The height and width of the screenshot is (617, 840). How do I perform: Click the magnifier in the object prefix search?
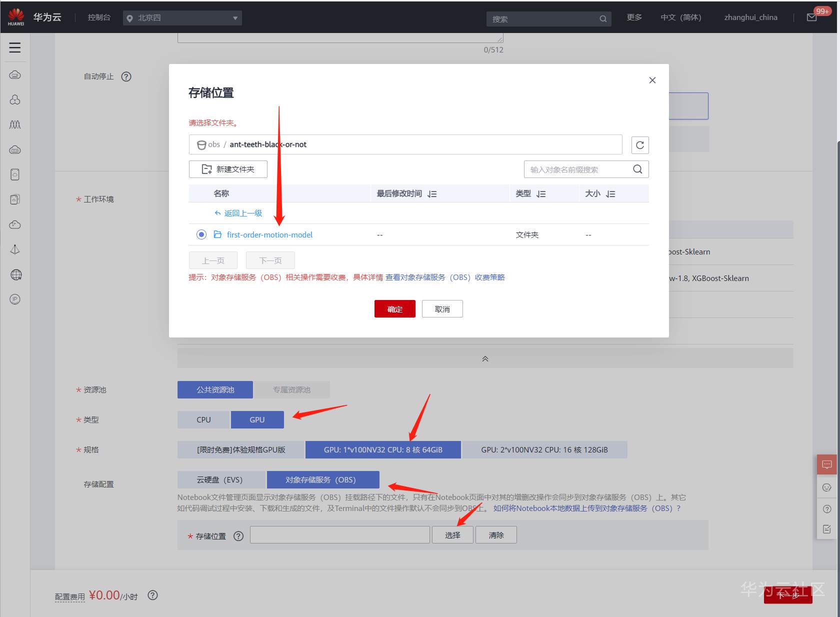coord(637,169)
